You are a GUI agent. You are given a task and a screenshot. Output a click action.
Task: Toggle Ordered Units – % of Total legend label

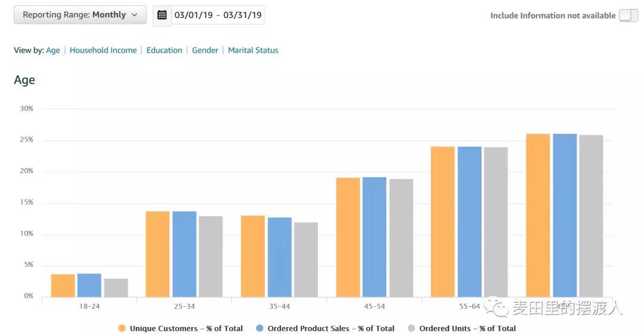point(467,328)
